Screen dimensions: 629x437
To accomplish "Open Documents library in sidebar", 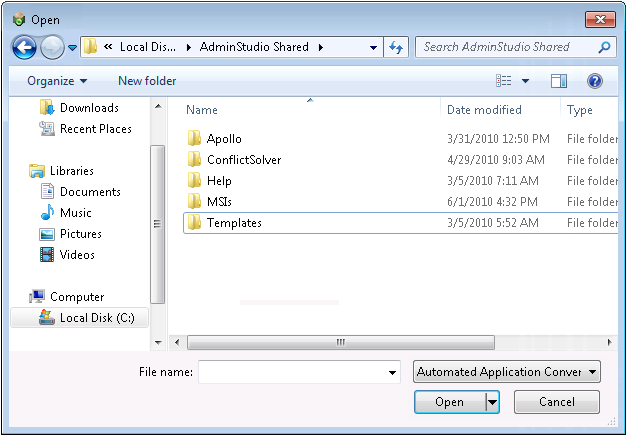I will (90, 192).
